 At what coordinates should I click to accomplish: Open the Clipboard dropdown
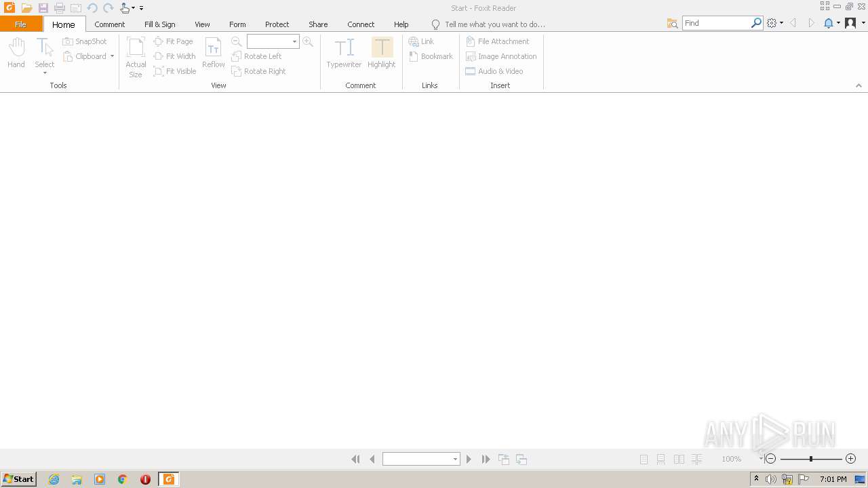pyautogui.click(x=112, y=56)
